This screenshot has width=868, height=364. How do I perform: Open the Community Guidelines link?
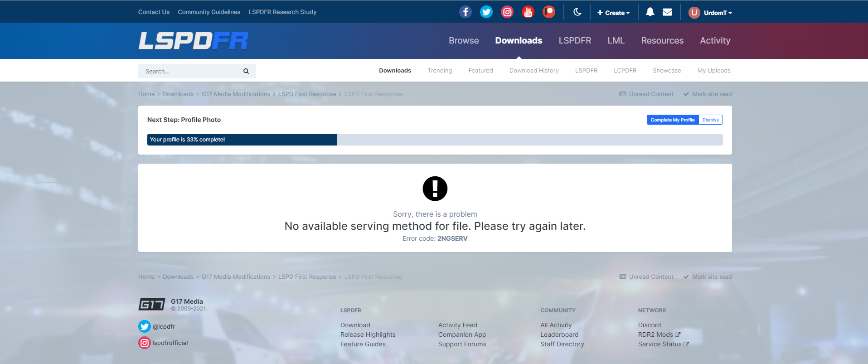click(x=209, y=12)
